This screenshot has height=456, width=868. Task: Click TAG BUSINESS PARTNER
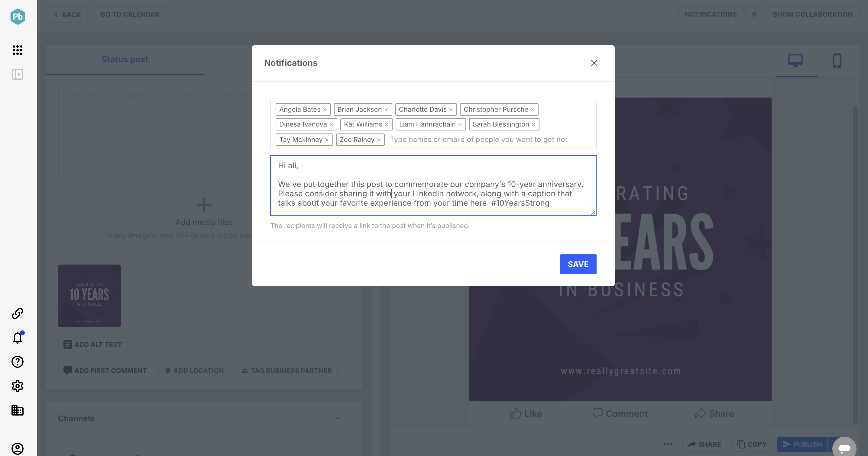[x=287, y=371]
